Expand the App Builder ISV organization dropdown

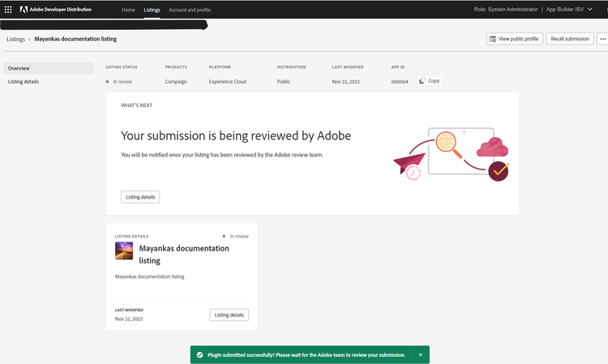(569, 9)
